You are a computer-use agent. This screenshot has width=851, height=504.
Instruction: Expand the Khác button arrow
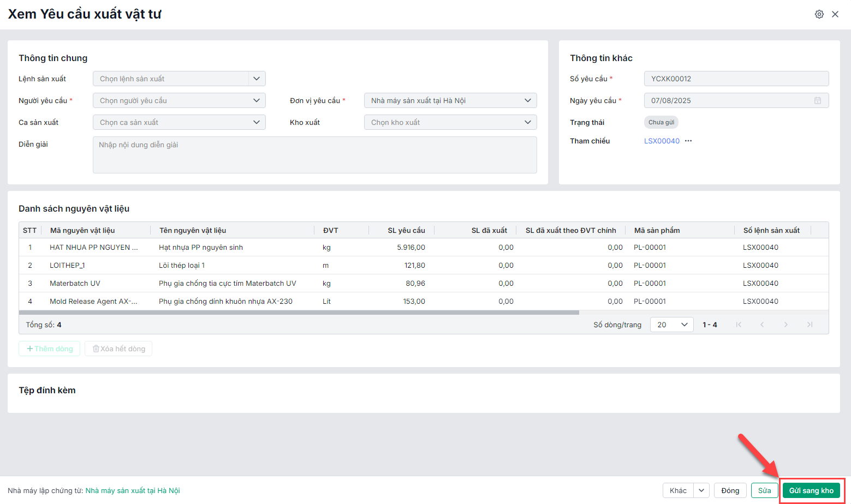(701, 490)
